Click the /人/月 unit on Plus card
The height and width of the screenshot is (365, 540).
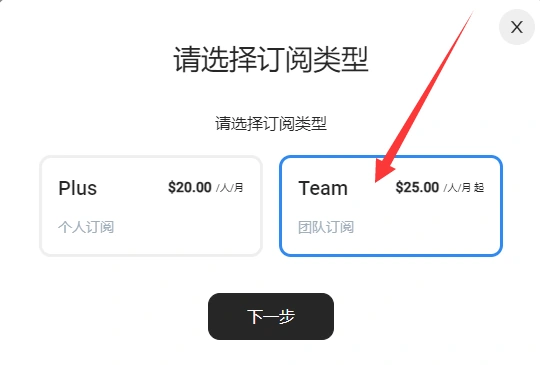[x=230, y=188]
